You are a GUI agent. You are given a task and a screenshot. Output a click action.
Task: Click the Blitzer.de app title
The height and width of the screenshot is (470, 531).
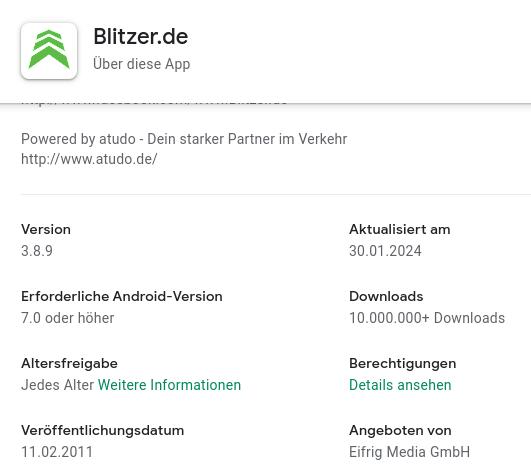coord(141,37)
